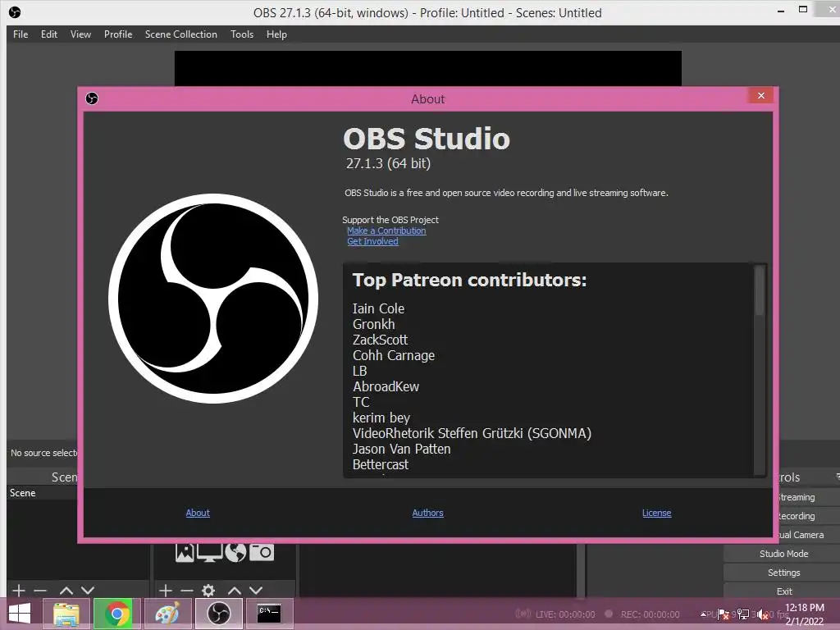Image resolution: width=840 pixels, height=630 pixels.
Task: Open the File menu
Action: point(21,34)
